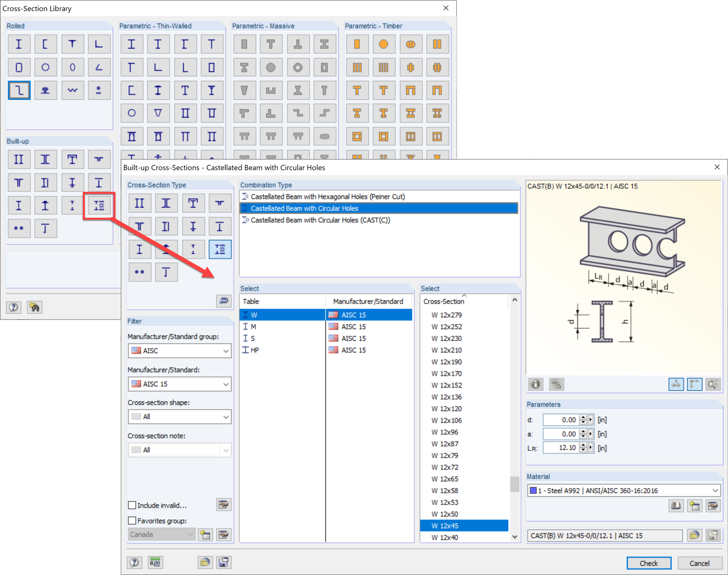
Task: Expand the Cross-section shape dropdown
Action: tap(179, 417)
